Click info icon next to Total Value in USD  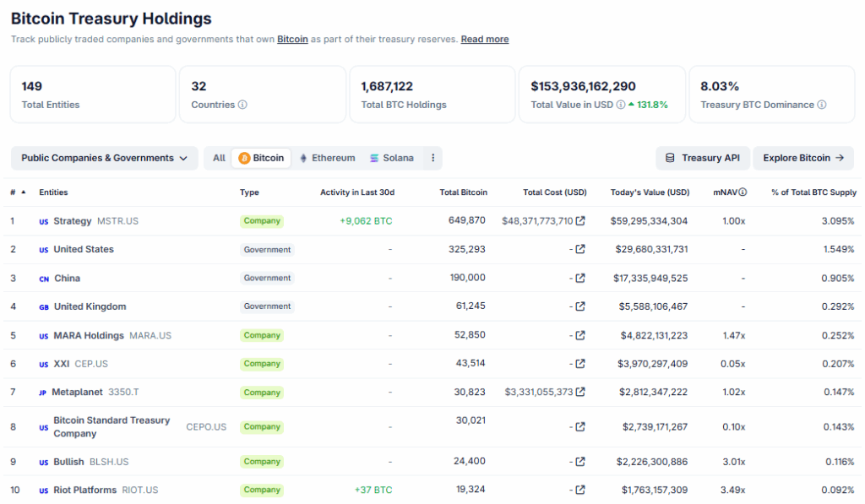tap(621, 105)
